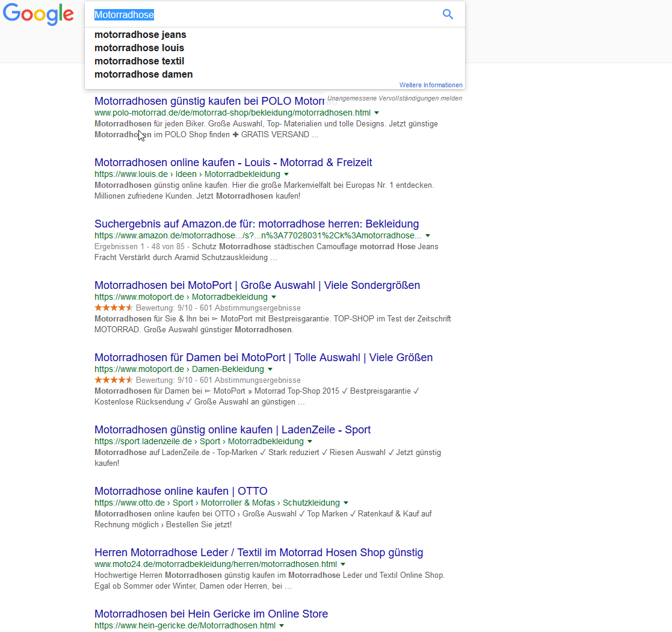Expand dropdown arrow beside louis.de URL
The height and width of the screenshot is (632, 672).
[x=286, y=174]
